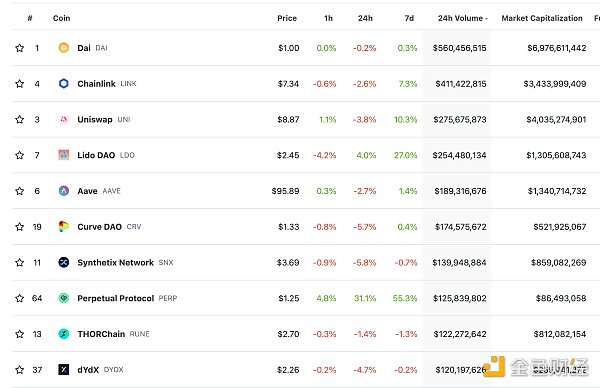Sort by the 24h Volume column header
Screen dimensions: 600x388
pyautogui.click(x=463, y=18)
